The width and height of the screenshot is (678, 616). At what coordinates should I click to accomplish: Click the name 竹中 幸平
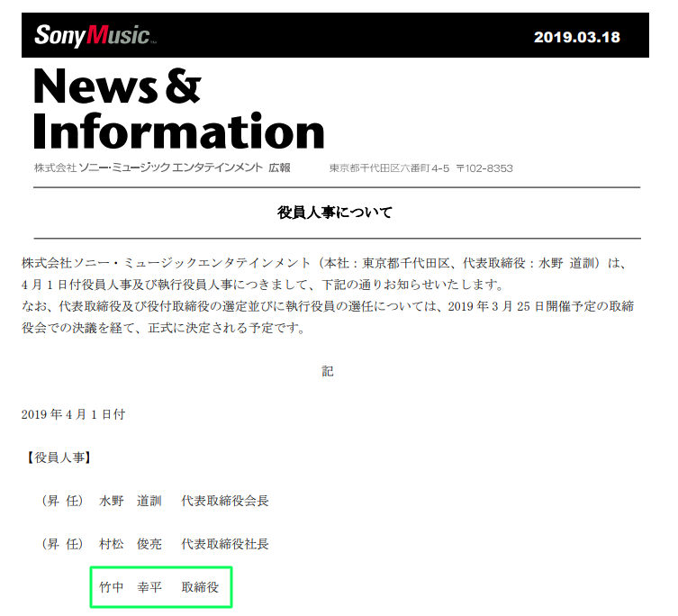(x=131, y=587)
